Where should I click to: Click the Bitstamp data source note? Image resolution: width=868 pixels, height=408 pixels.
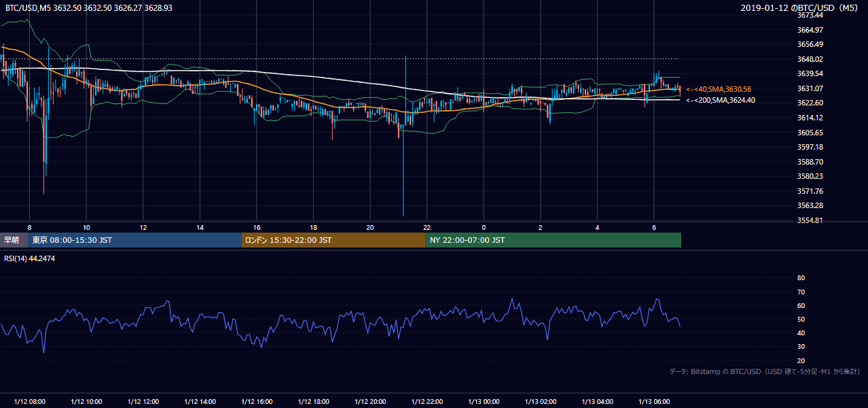[x=765, y=371]
